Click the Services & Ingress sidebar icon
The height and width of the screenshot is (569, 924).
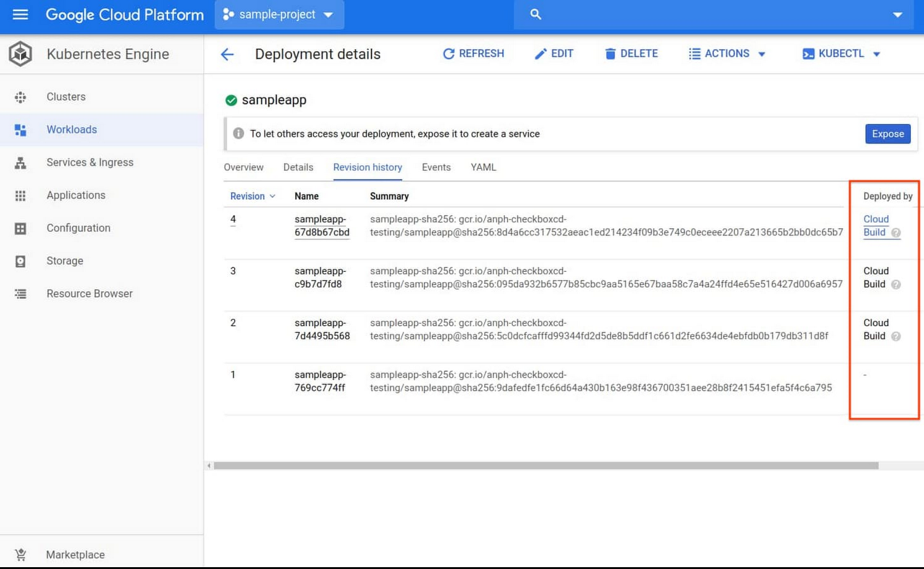tap(20, 163)
